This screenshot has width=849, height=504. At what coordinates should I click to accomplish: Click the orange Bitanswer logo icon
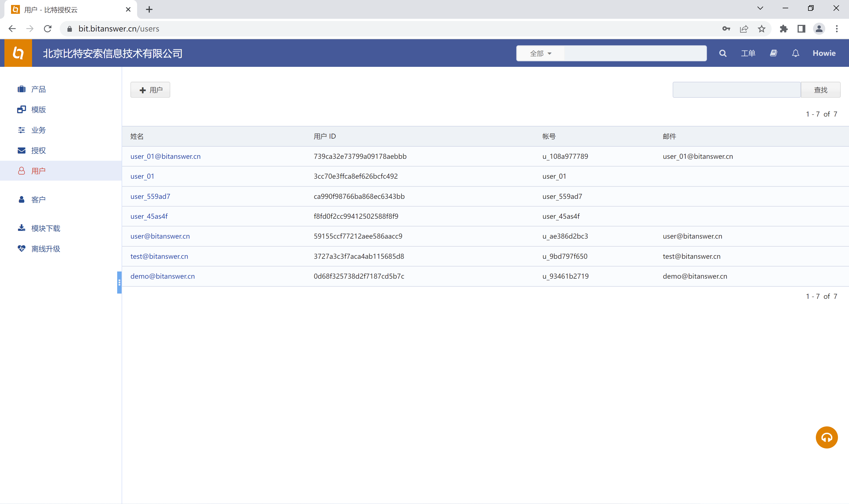tap(18, 53)
